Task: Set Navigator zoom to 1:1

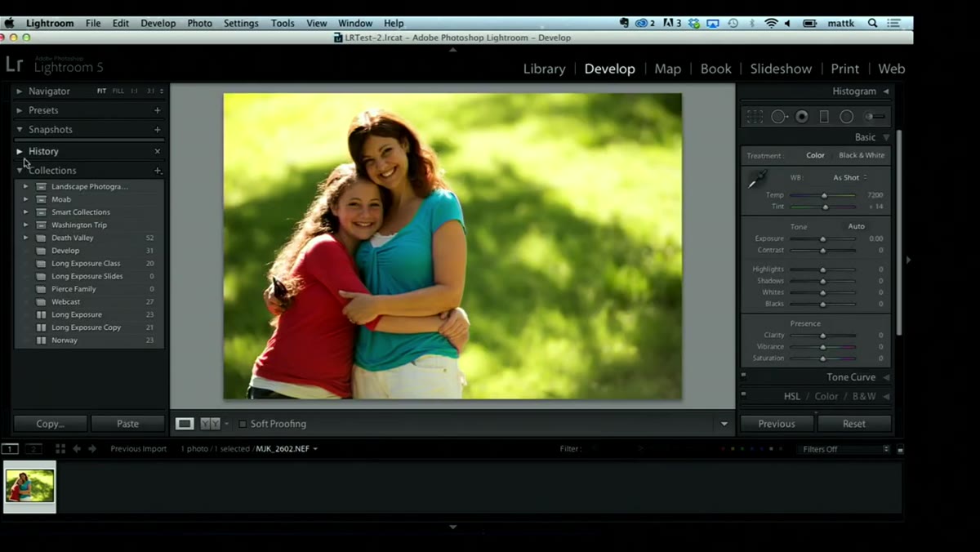Action: 135,91
